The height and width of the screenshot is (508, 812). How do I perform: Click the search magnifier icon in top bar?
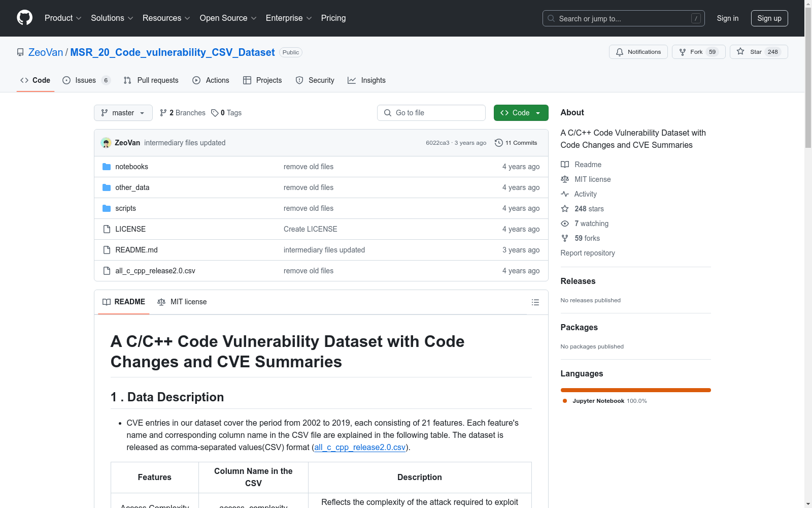coord(551,18)
